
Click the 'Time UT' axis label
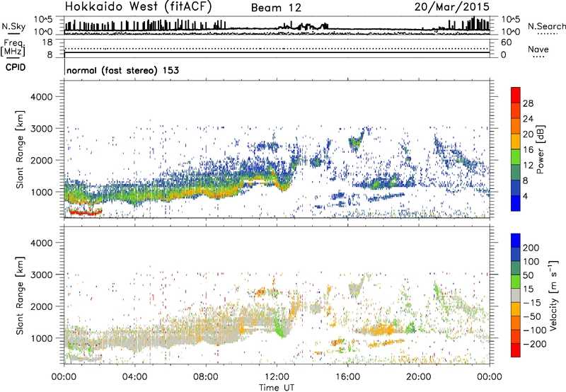277,388
